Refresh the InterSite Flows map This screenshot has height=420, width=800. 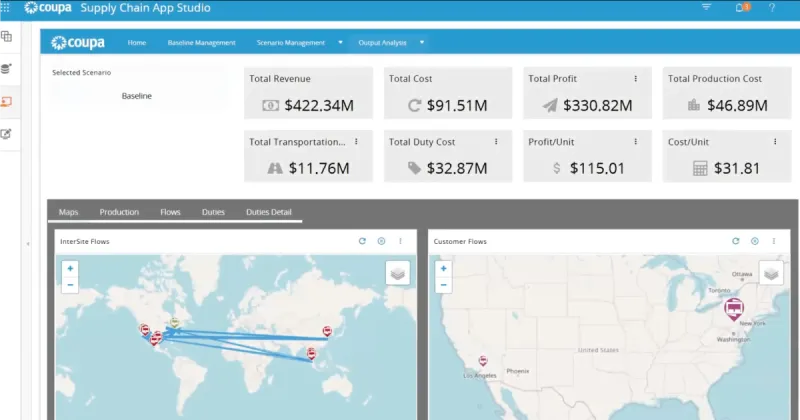click(x=362, y=241)
